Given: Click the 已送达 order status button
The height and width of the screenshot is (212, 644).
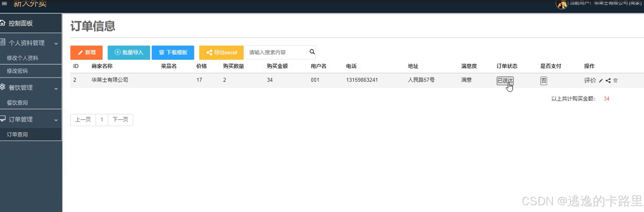Looking at the screenshot, I should (505, 81).
